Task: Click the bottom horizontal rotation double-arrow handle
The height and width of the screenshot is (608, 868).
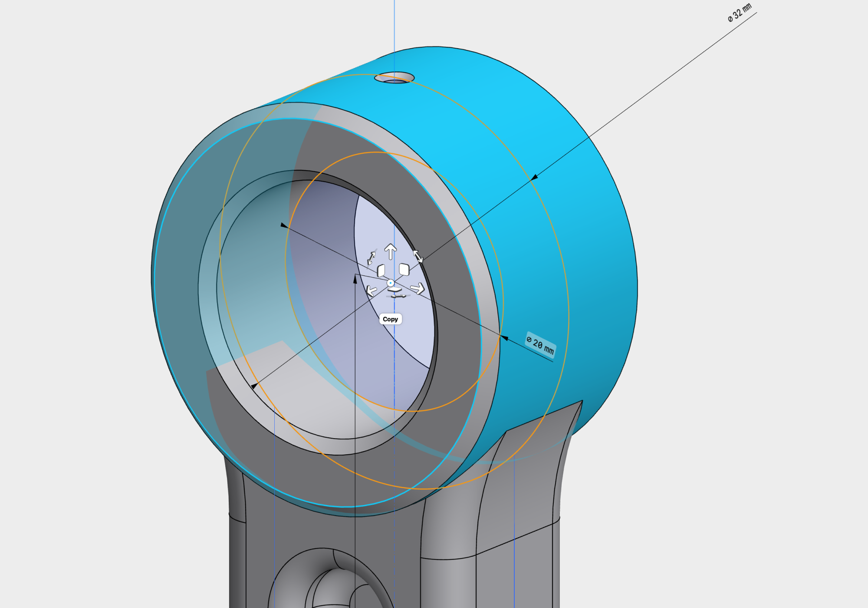Action: click(398, 296)
